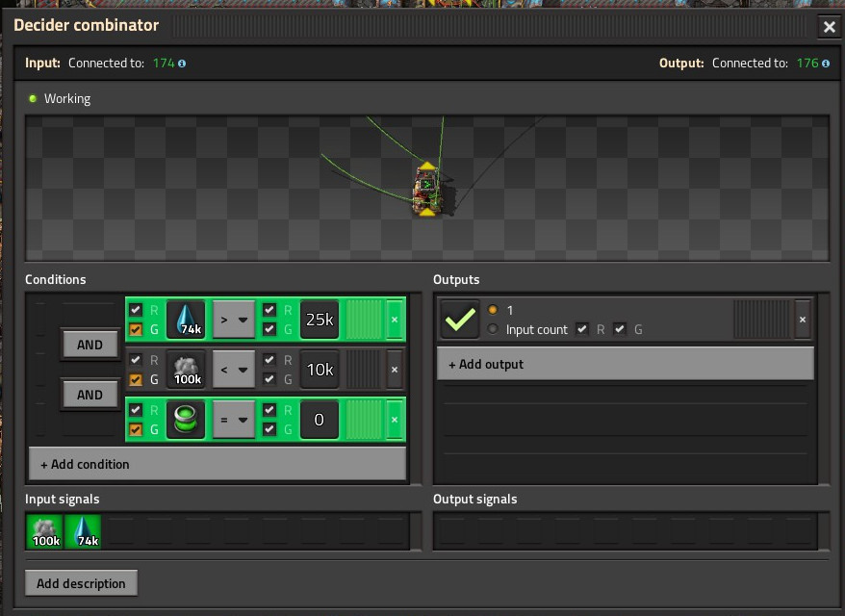Click Add description button
Viewport: 845px width, 616px height.
click(x=82, y=583)
